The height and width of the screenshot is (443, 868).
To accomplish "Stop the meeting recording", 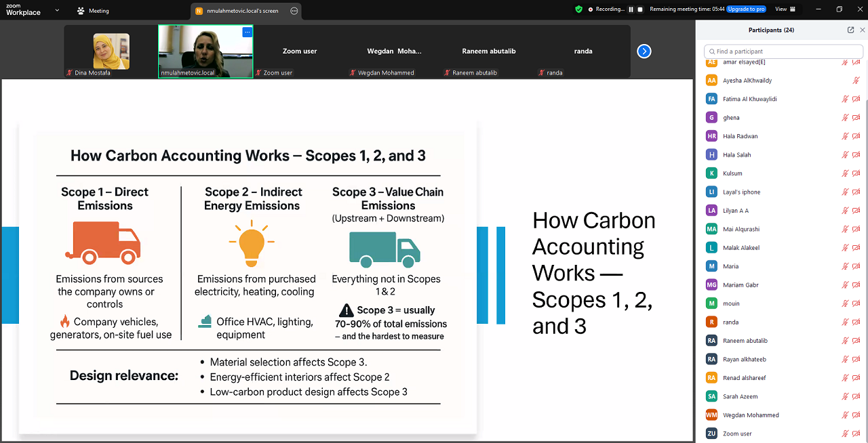I will tap(639, 9).
